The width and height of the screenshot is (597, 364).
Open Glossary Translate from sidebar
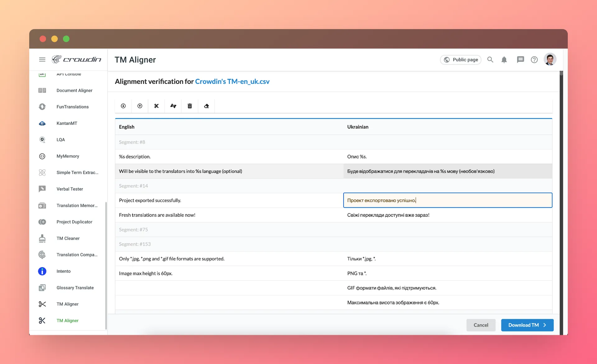pyautogui.click(x=75, y=288)
